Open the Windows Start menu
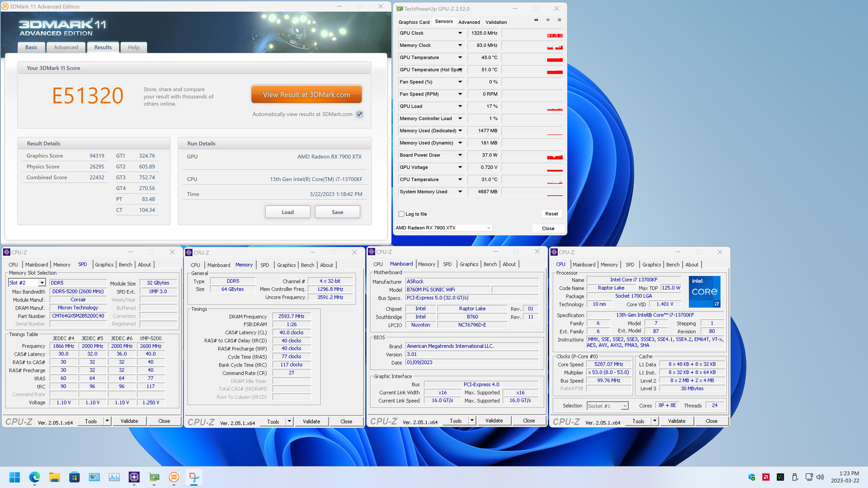Viewport: 868px width, 488px height. pos(14,477)
